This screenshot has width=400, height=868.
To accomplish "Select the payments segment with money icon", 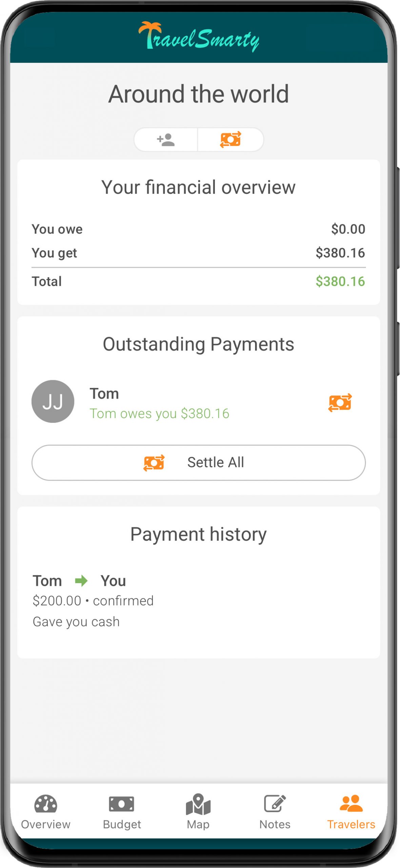I will [x=231, y=140].
